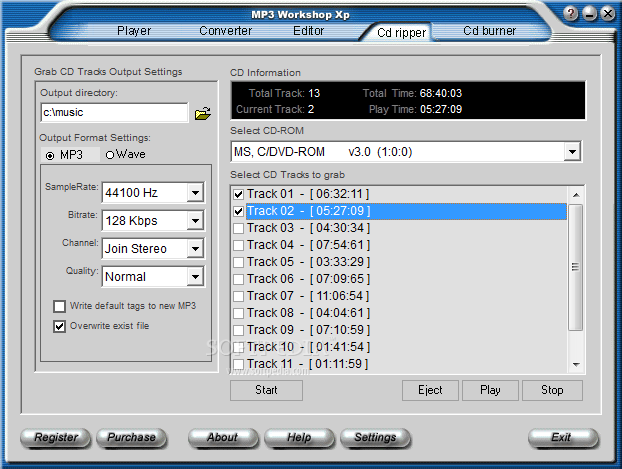Viewport: 622px width, 469px height.
Task: Check the Track 05 checkbox
Action: click(x=238, y=263)
